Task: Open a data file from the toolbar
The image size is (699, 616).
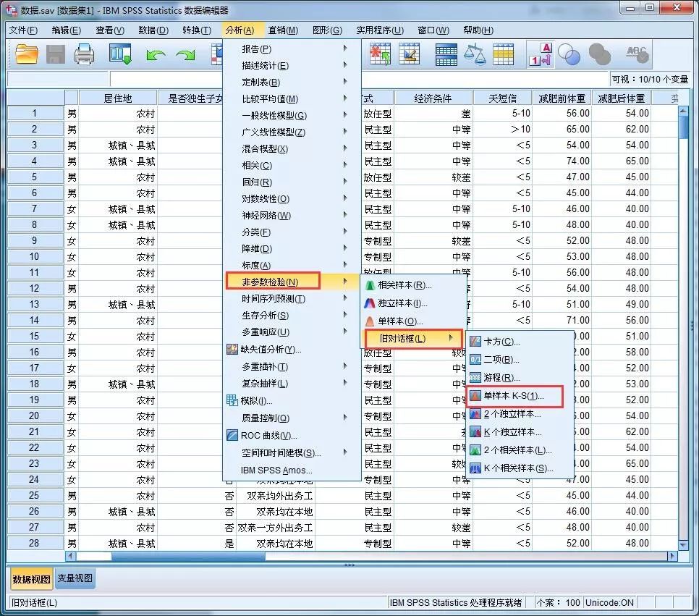Action: tap(26, 54)
